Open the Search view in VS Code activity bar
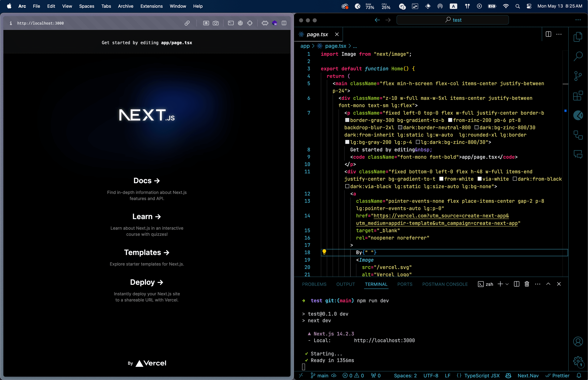The height and width of the screenshot is (380, 588). click(578, 56)
